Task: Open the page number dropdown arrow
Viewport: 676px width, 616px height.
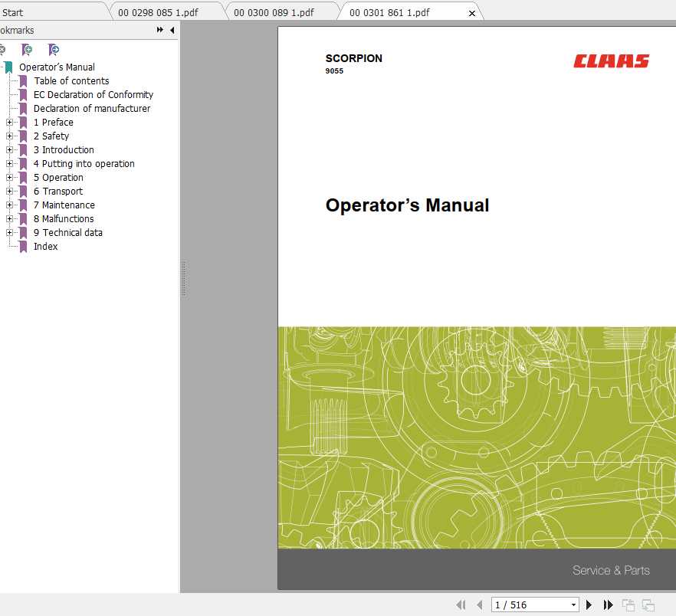Action: click(574, 605)
